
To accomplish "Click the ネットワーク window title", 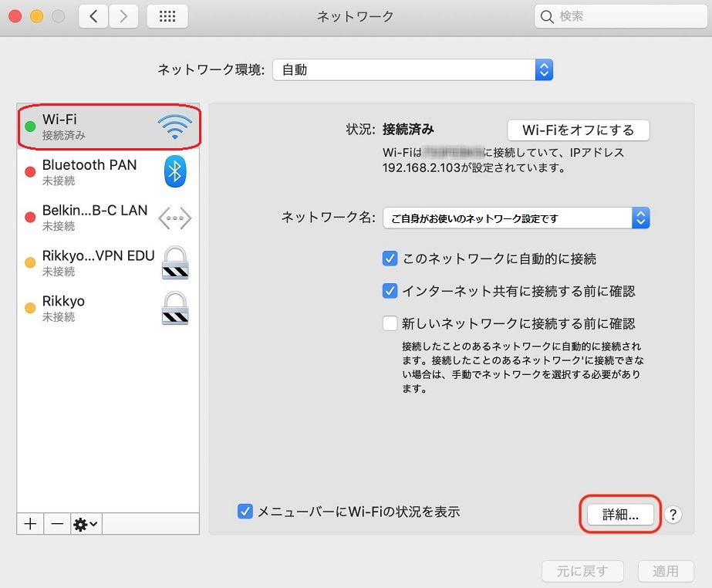I will pyautogui.click(x=355, y=17).
